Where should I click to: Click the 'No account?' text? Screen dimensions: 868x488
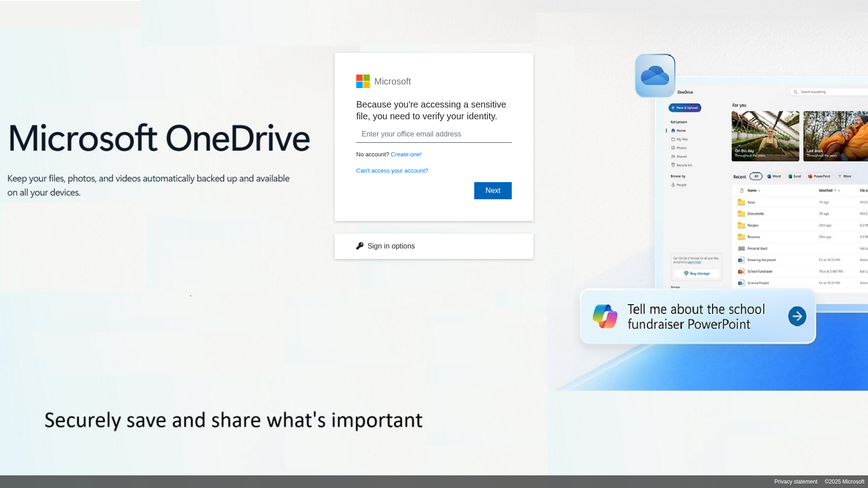click(373, 155)
